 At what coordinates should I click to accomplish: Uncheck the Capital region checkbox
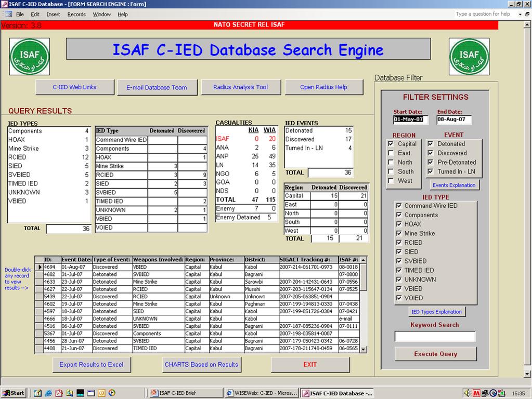pyautogui.click(x=391, y=144)
